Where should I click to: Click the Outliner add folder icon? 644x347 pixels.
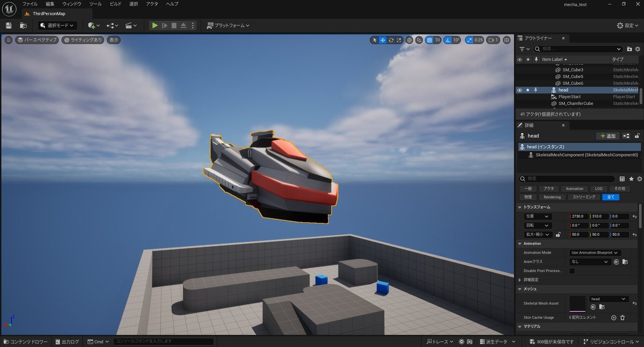[630, 49]
